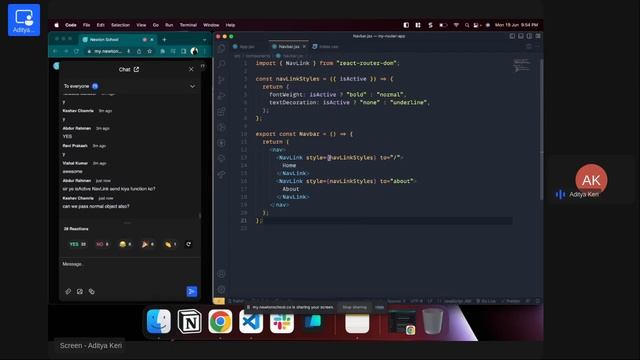Image resolution: width=640 pixels, height=360 pixels.
Task: Reload the Chrome page
Action: (76, 51)
